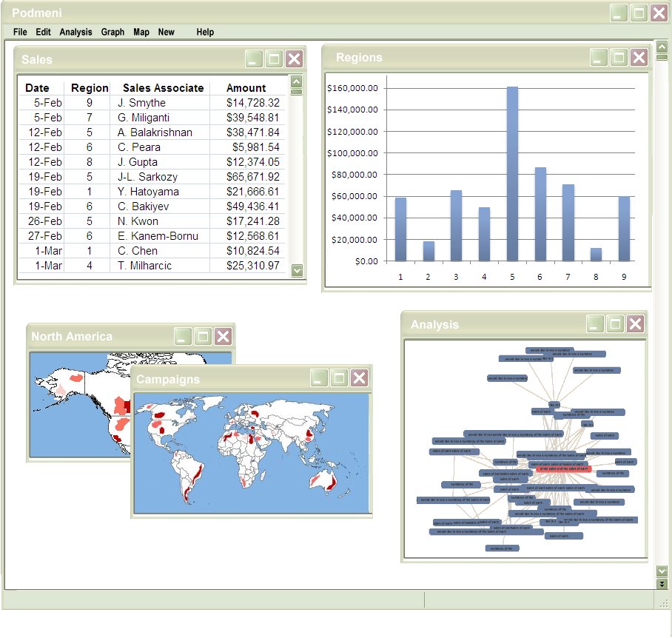The image size is (672, 638).
Task: Click the tallest bar for region 5
Action: 512,174
